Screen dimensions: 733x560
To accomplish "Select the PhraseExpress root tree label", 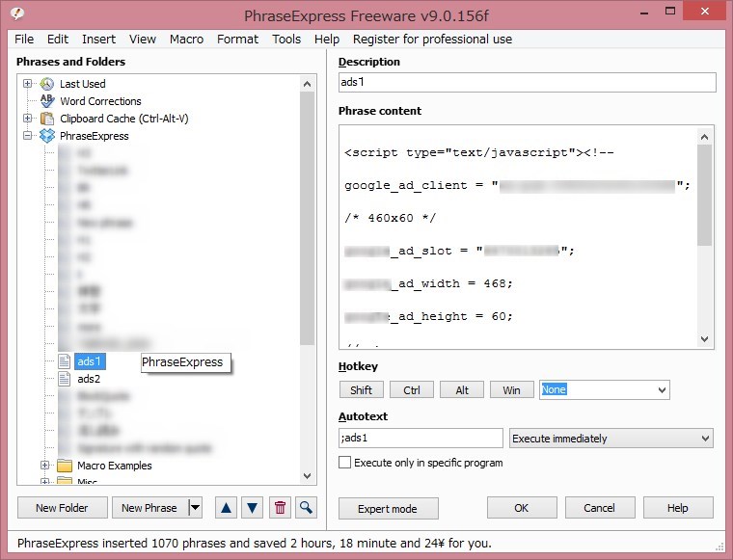I will [x=95, y=136].
